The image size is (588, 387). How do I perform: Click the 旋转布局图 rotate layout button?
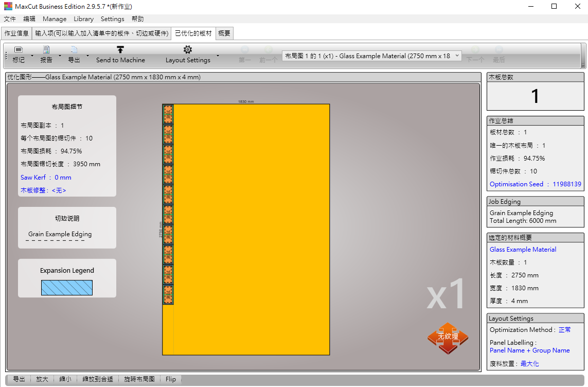pos(139,379)
